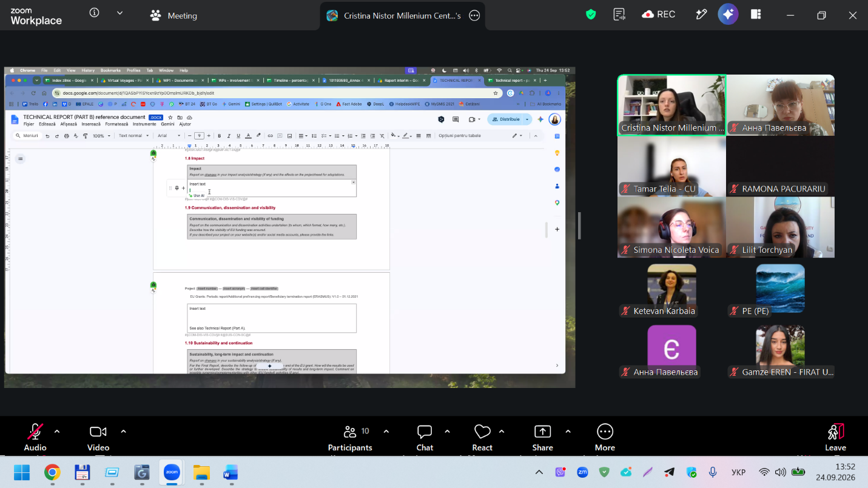Leave the meeting
This screenshot has height=488, width=868.
[835, 438]
